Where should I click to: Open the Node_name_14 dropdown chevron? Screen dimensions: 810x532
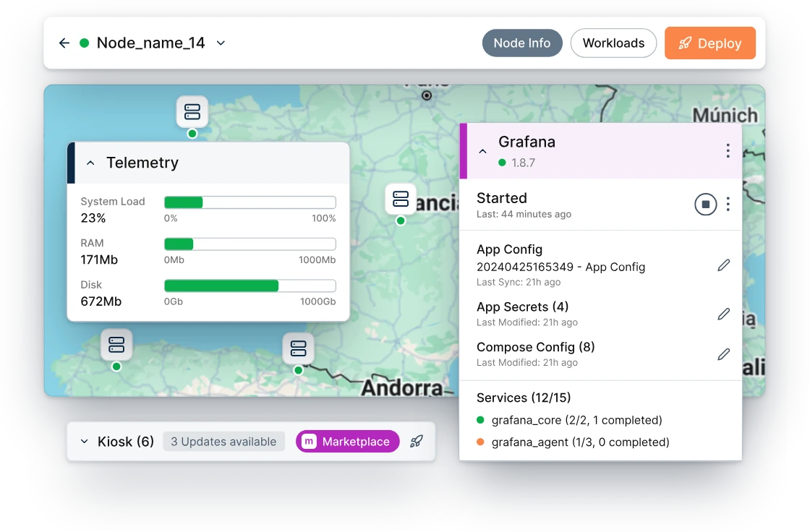click(x=221, y=43)
